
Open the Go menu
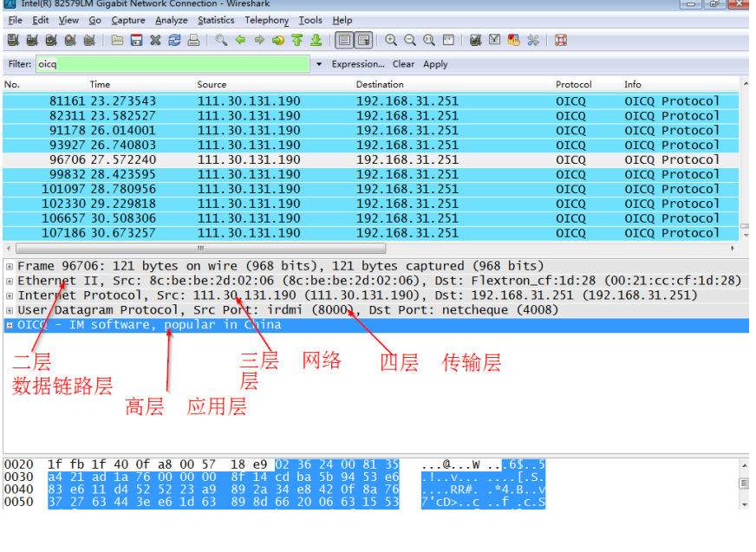coord(94,20)
